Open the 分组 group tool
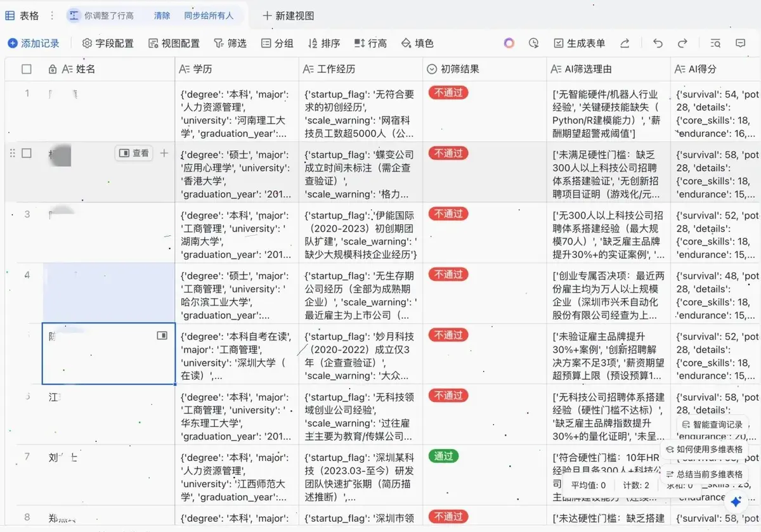The height and width of the screenshot is (532, 761). tap(276, 43)
